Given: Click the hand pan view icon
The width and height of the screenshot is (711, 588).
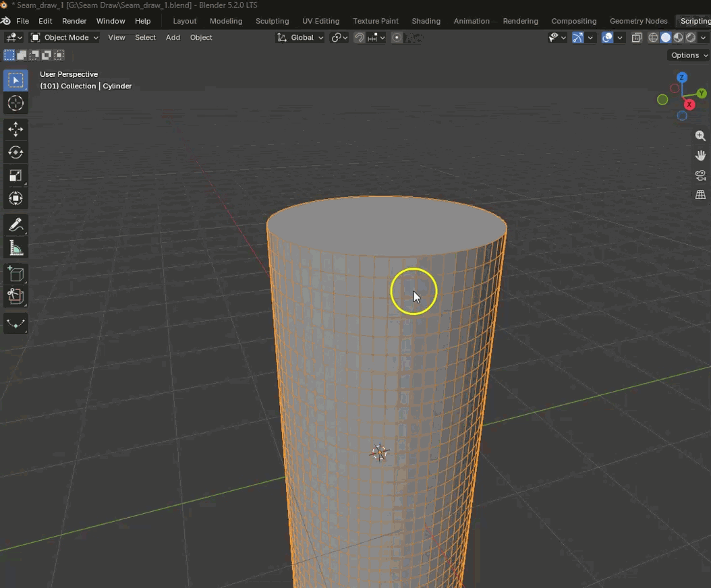Looking at the screenshot, I should pos(700,156).
